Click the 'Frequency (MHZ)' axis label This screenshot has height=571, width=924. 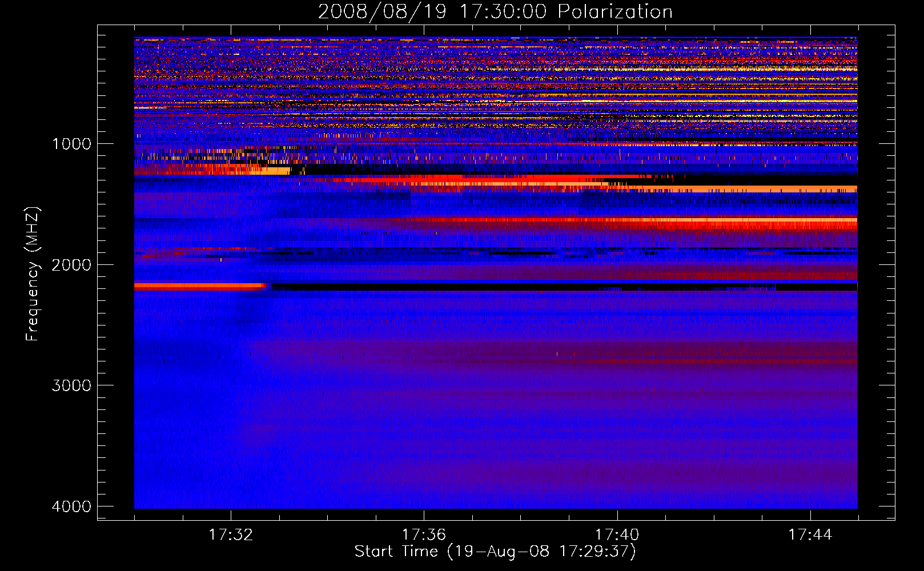click(33, 274)
